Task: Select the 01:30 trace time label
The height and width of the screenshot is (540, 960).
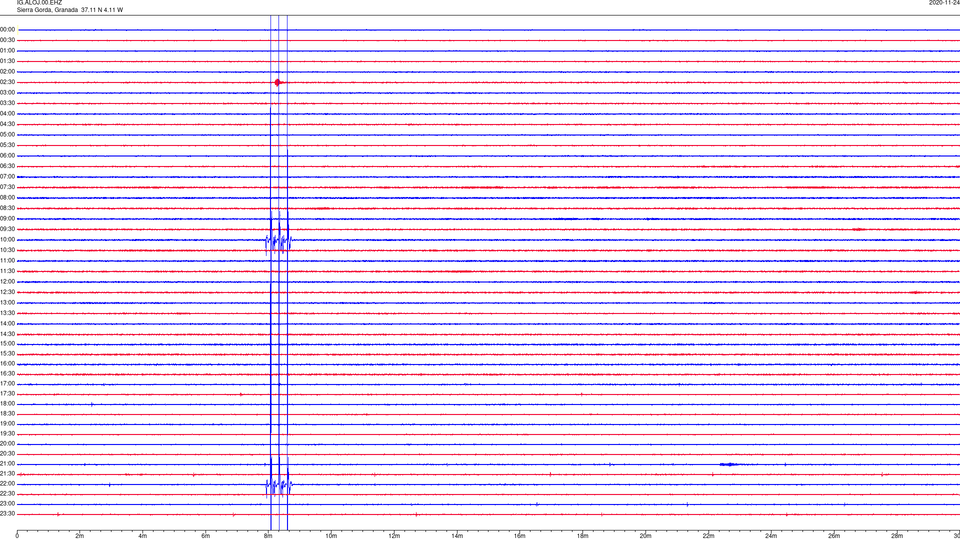Action: tap(7, 61)
